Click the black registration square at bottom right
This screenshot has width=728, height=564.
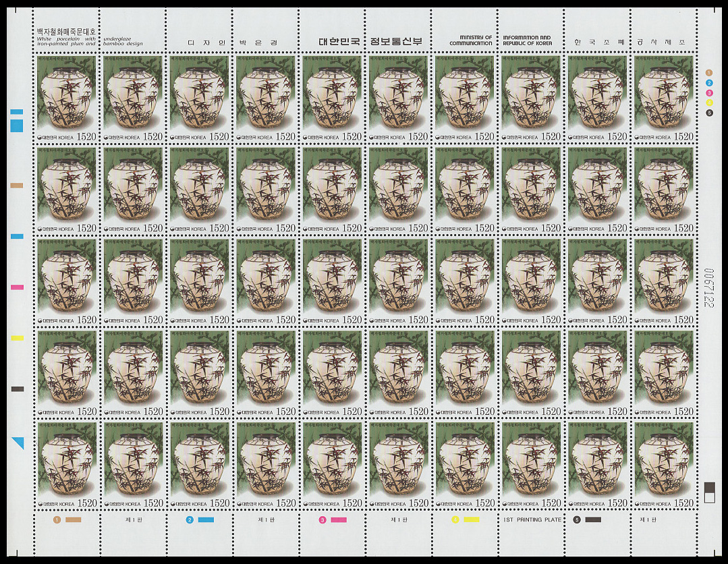point(709,487)
